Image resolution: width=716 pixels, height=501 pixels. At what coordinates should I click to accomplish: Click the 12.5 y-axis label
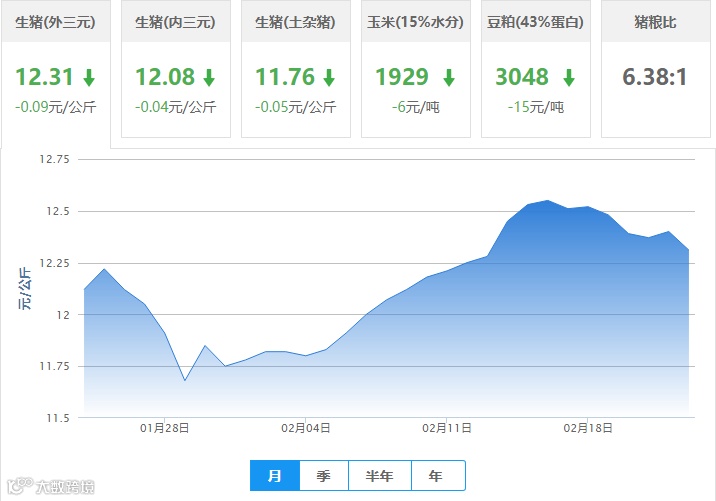(x=58, y=211)
